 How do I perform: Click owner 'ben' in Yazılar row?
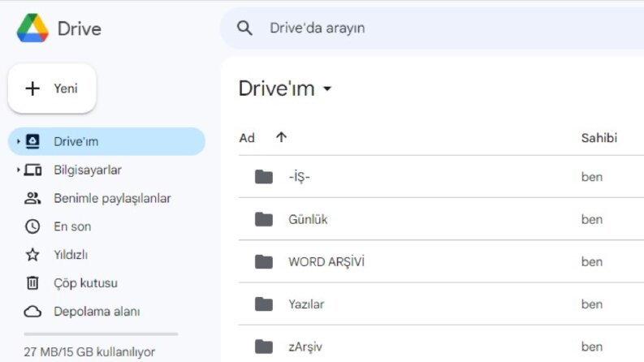coord(592,304)
